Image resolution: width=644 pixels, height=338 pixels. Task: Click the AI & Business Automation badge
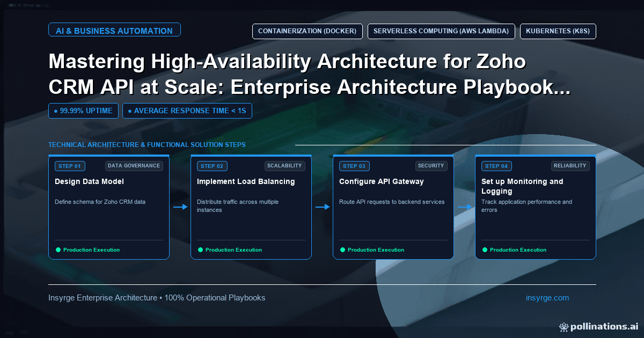point(114,31)
